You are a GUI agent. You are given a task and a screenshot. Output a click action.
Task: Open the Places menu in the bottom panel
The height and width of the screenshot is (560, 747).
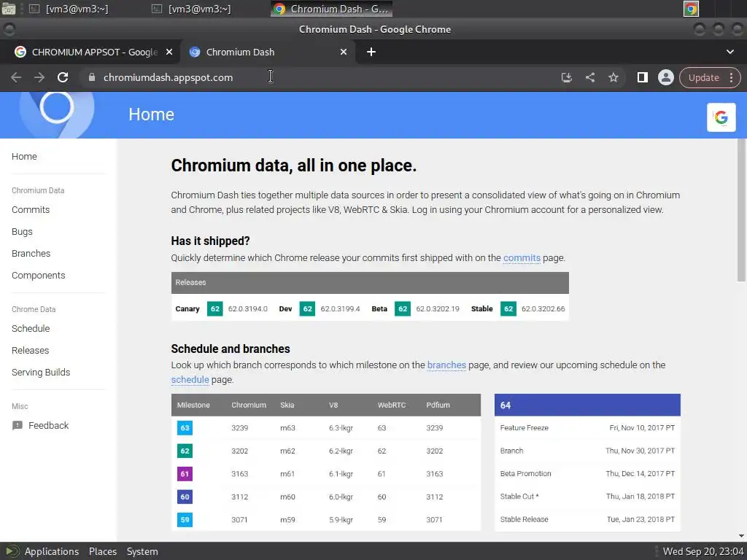(x=103, y=551)
